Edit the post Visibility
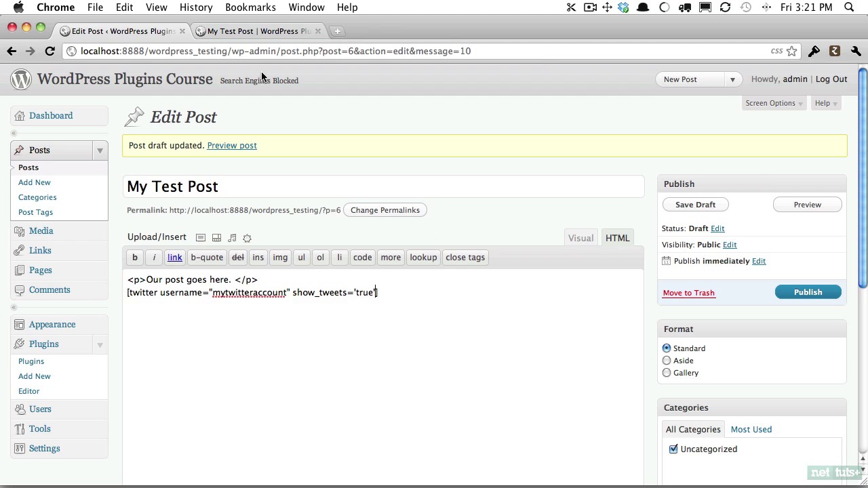The height and width of the screenshot is (488, 868). (730, 245)
